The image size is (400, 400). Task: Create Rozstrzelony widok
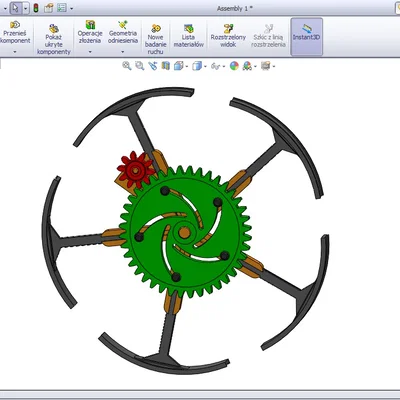pos(228,36)
